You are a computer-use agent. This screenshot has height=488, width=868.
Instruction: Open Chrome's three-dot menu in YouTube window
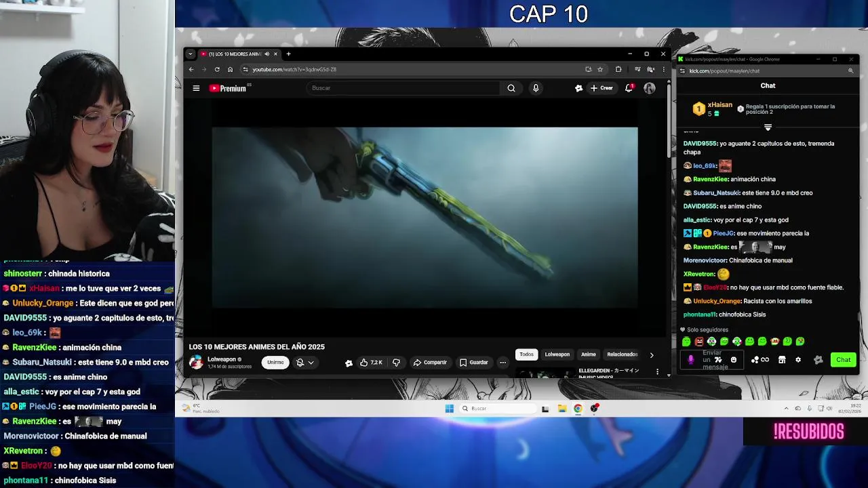tap(663, 69)
